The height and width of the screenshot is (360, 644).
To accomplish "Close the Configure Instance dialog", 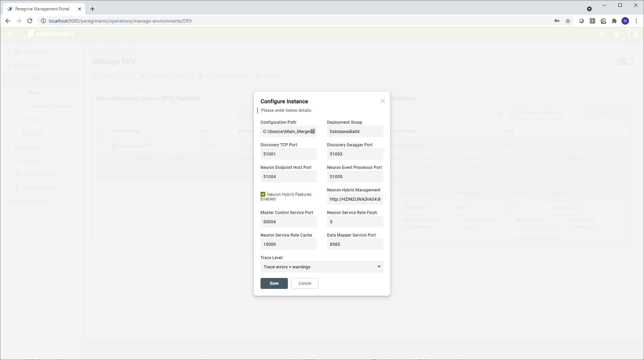I will 382,101.
